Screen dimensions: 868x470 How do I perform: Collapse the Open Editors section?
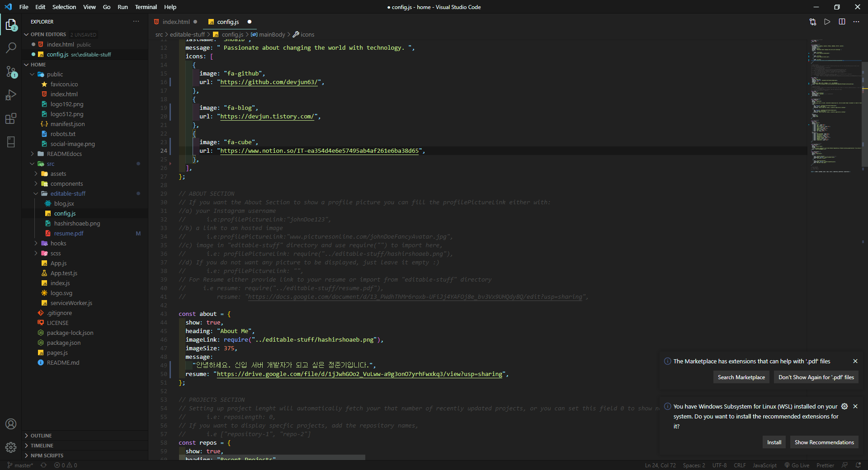[x=26, y=34]
